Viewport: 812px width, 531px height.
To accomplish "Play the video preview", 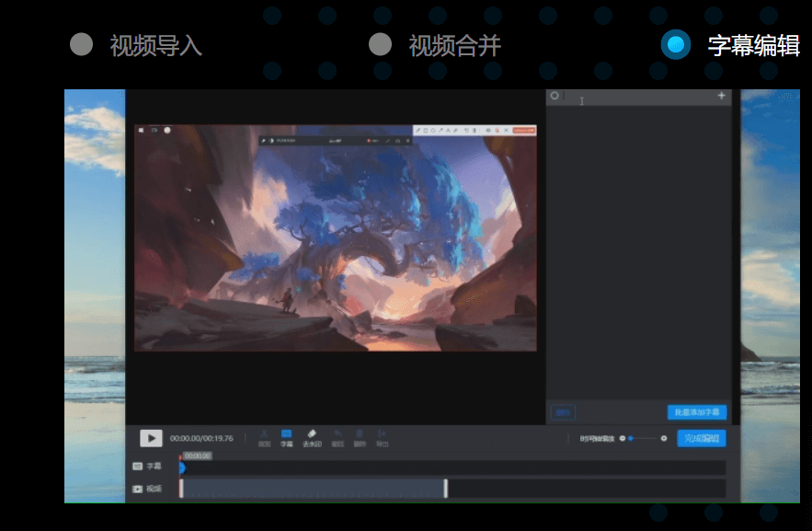I will click(151, 438).
